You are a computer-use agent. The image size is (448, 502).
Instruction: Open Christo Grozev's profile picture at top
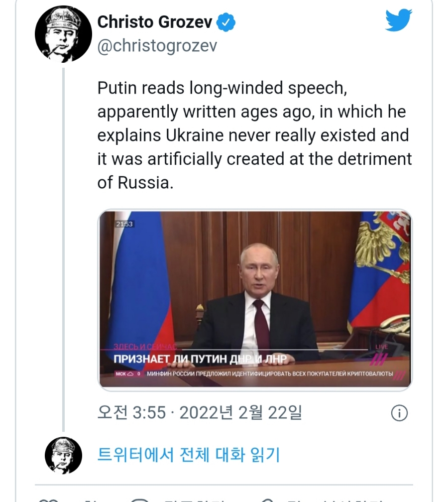click(x=64, y=35)
